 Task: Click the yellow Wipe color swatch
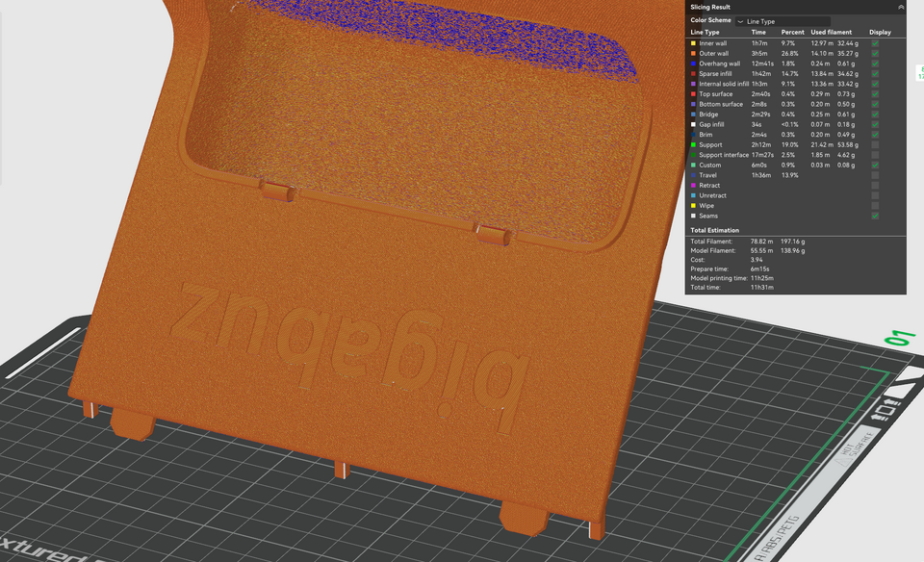[693, 206]
